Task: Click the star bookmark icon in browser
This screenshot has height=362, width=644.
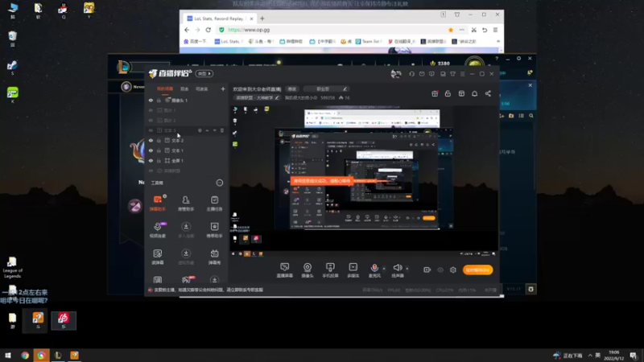Action: coord(451,30)
